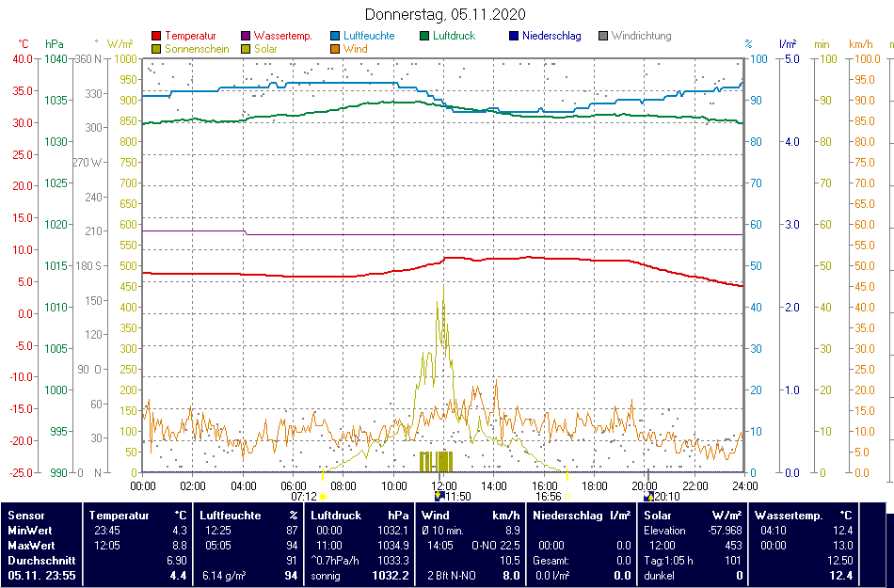The height and width of the screenshot is (588, 894).
Task: Click the minimum pressure value 1032.1
Action: (392, 531)
